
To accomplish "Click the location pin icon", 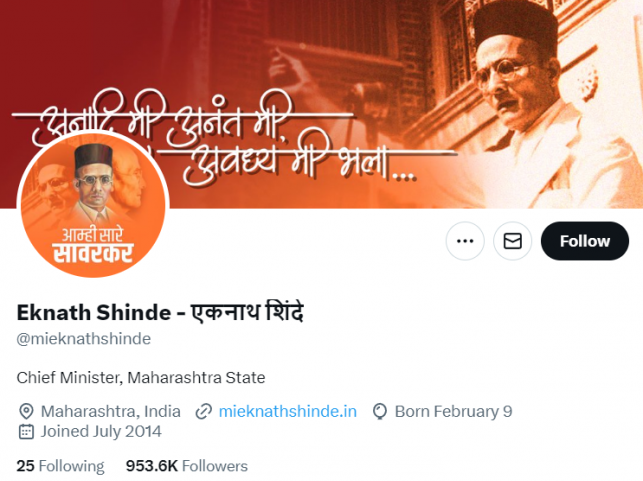I will (x=26, y=411).
